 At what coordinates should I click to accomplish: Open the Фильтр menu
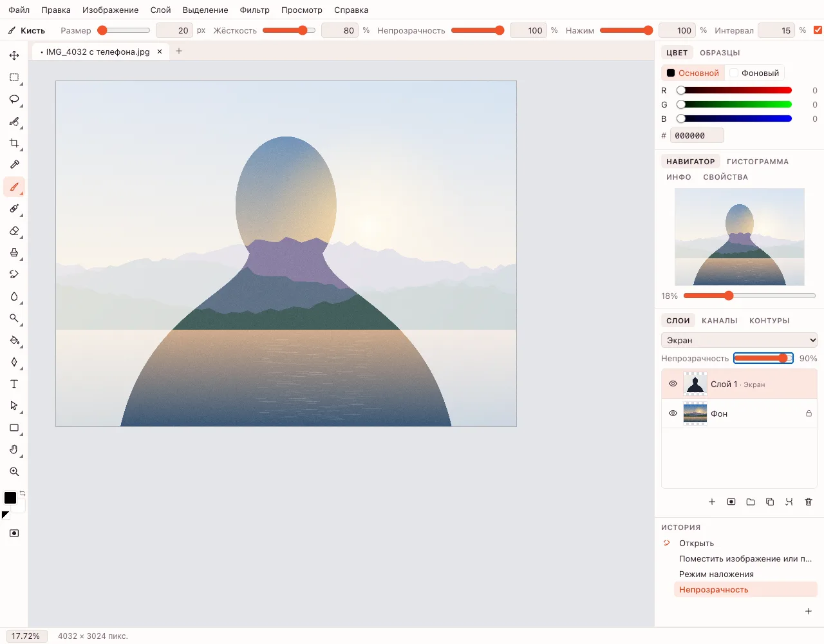click(x=254, y=10)
